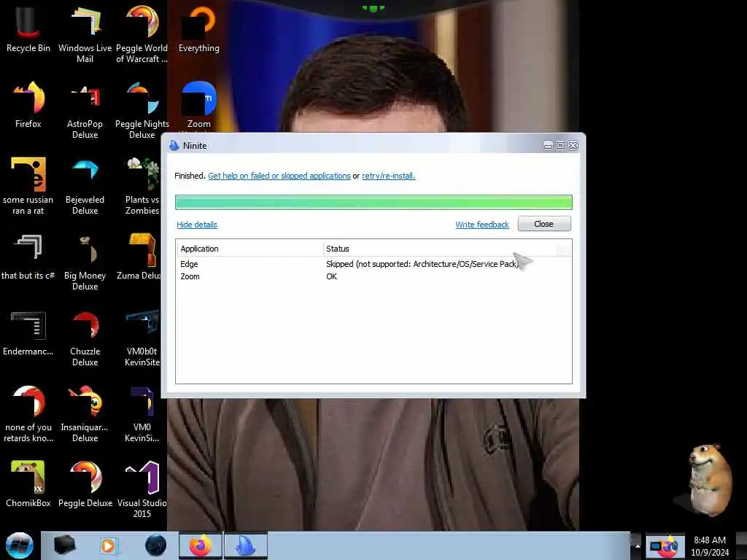Select Insaniquarium Deluxe desktop icon
747x560 pixels.
tap(85, 413)
